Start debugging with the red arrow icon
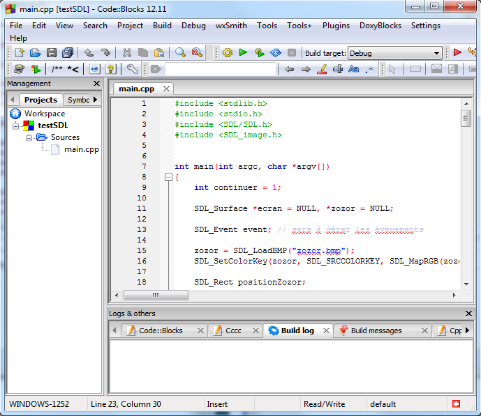 click(458, 53)
